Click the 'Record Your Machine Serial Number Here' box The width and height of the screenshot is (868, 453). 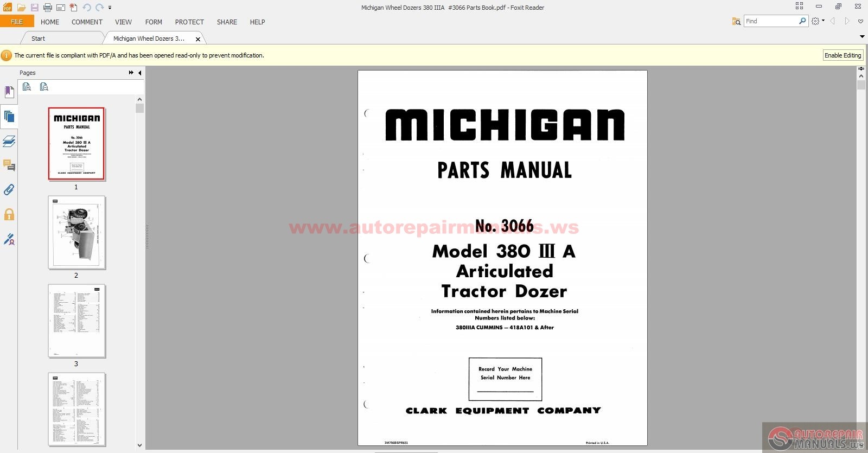pyautogui.click(x=505, y=379)
